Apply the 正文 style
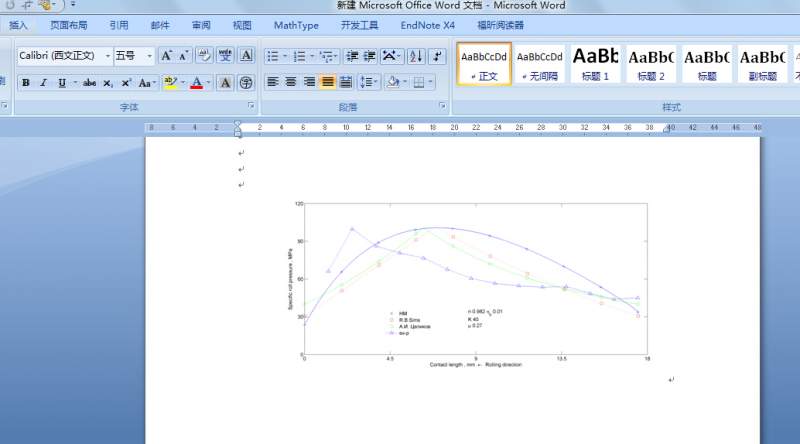This screenshot has height=444, width=800. coord(484,64)
